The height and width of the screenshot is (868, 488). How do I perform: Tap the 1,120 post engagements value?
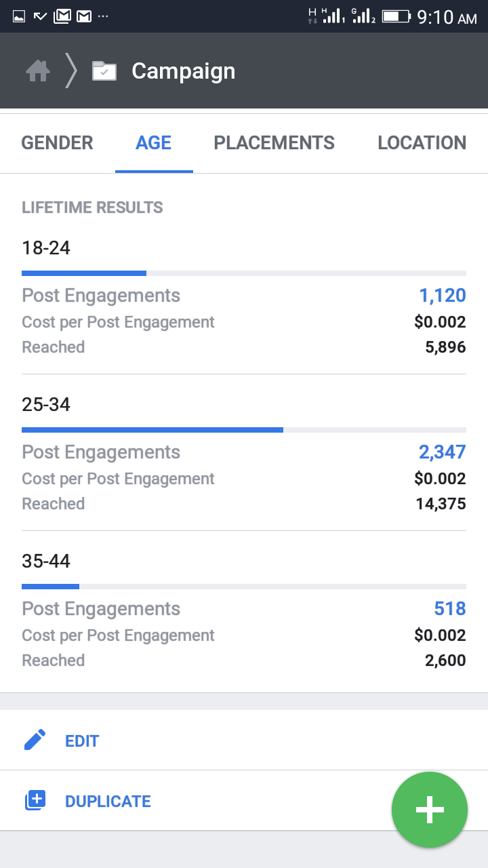(443, 295)
